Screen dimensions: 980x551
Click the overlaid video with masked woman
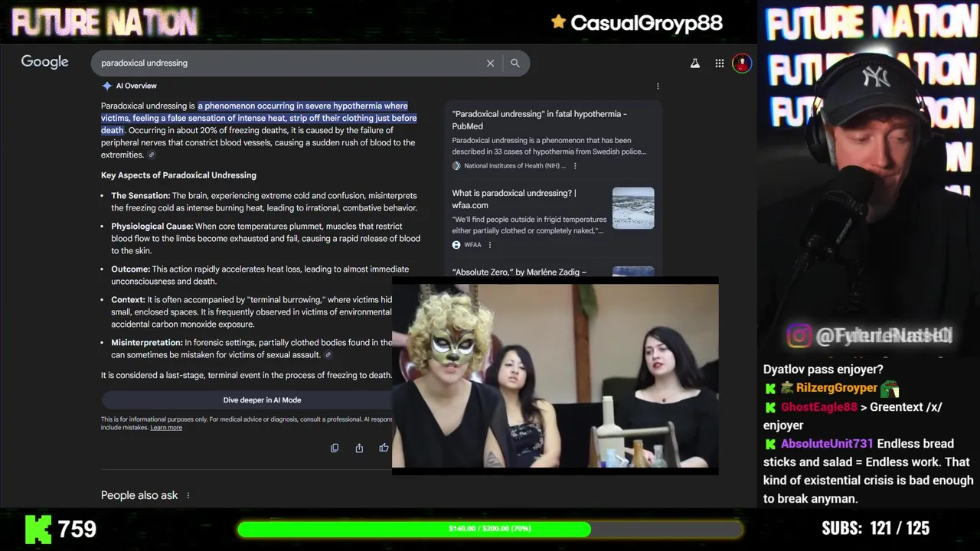(x=555, y=376)
